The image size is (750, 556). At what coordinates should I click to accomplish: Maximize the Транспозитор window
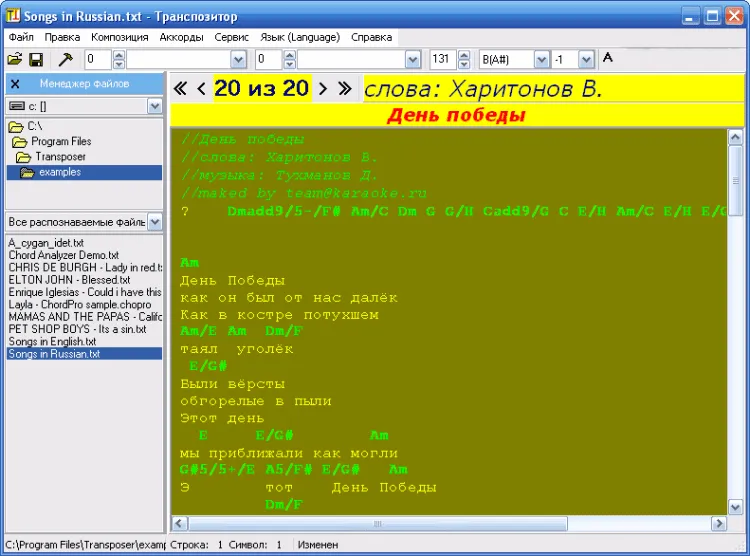712,16
